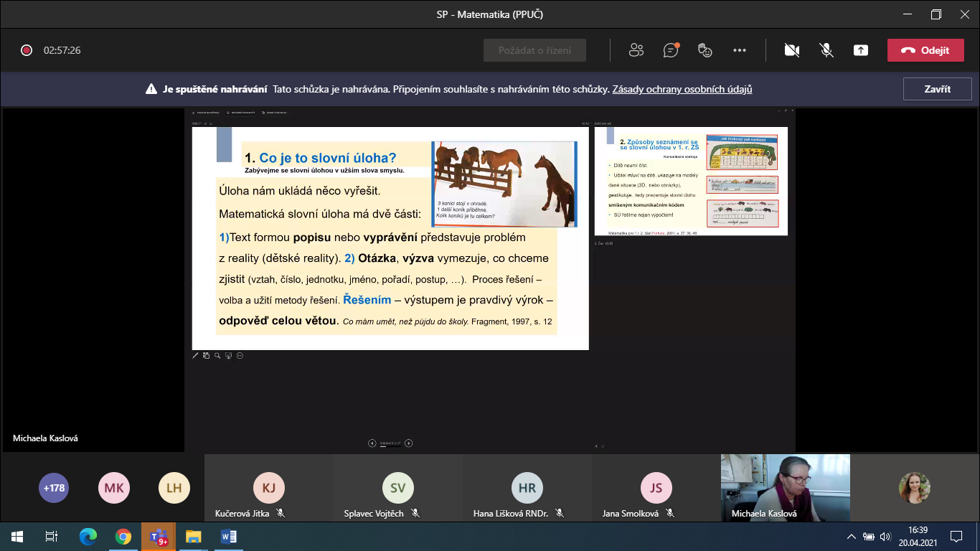Open the share content tray icon
Image resolution: width=980 pixels, height=551 pixels.
(861, 50)
